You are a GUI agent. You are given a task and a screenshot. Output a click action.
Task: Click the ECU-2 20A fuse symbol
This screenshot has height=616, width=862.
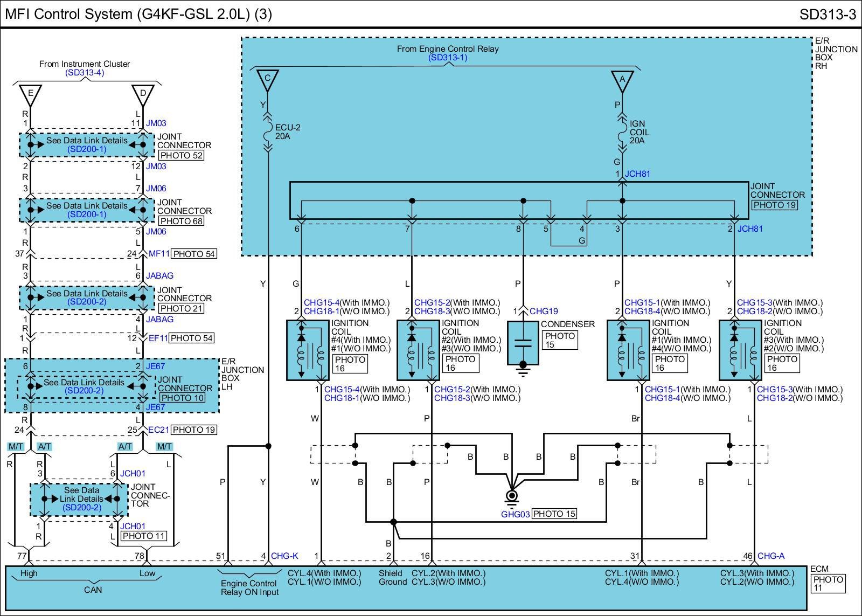pos(267,132)
